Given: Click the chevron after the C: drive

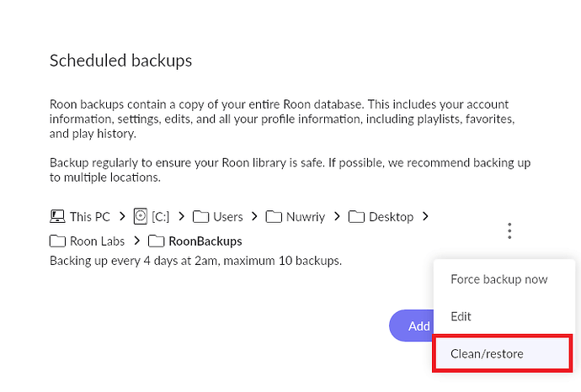Looking at the screenshot, I should point(182,217).
